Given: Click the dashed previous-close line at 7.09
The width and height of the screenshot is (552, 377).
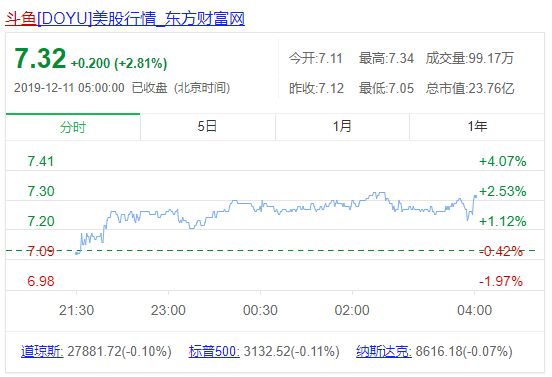Looking at the screenshot, I should [271, 251].
